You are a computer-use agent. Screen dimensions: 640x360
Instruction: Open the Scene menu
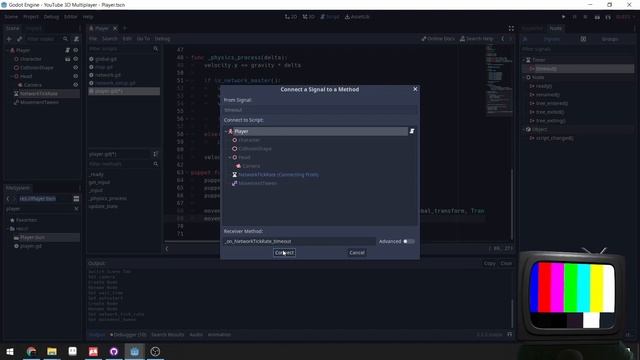click(11, 17)
